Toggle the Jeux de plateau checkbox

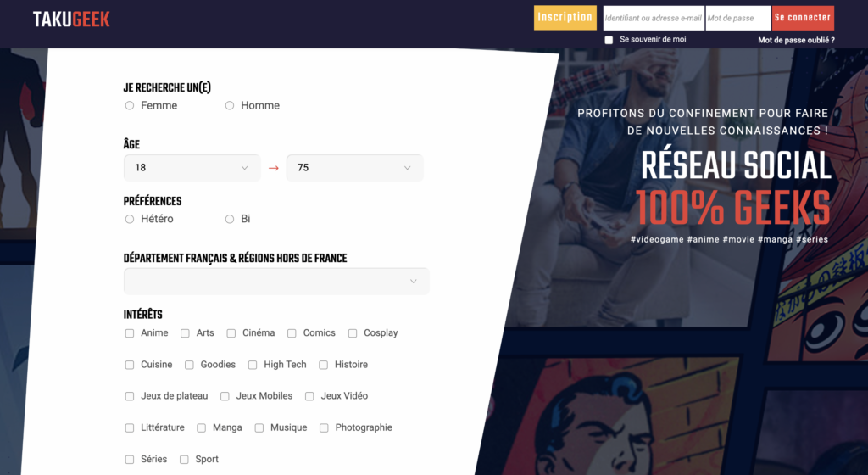130,396
